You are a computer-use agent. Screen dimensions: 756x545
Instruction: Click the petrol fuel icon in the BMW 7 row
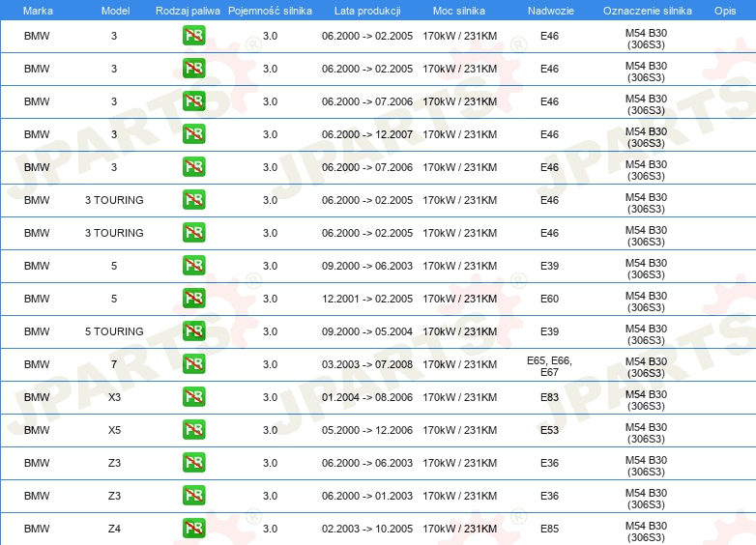pyautogui.click(x=193, y=363)
